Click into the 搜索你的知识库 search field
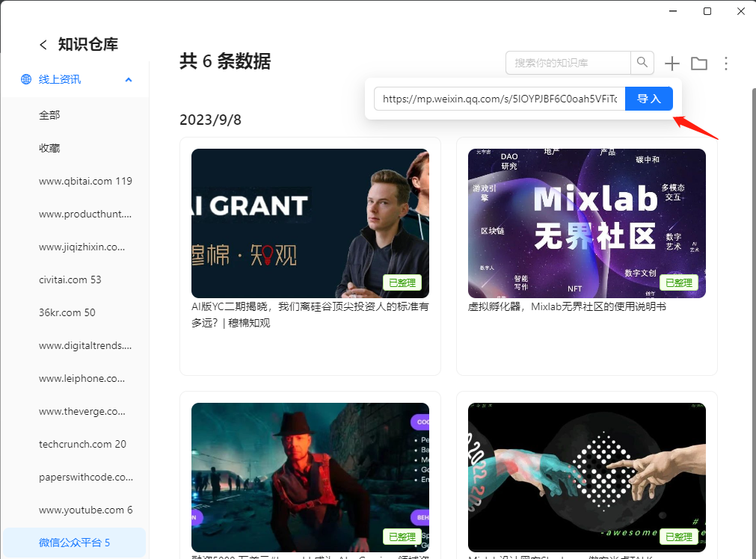756x559 pixels. pyautogui.click(x=568, y=63)
